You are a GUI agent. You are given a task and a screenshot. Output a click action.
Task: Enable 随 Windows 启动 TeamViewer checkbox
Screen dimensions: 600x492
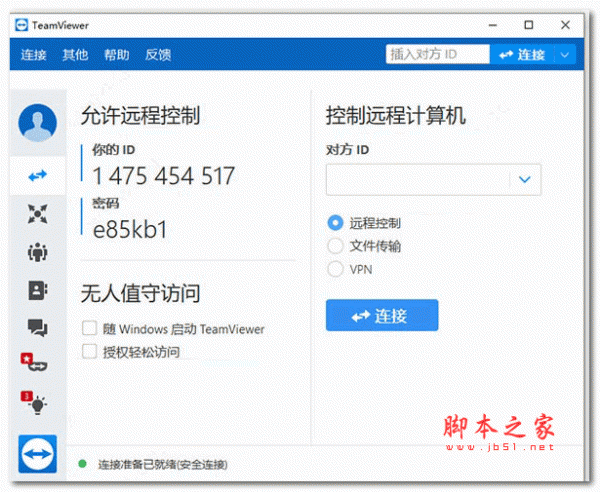[x=90, y=328]
